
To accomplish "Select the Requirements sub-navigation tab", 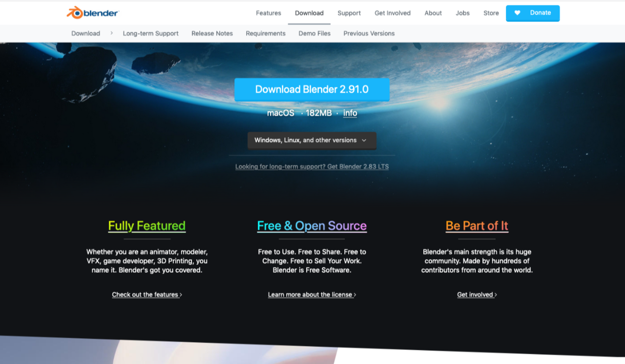I will pyautogui.click(x=265, y=34).
